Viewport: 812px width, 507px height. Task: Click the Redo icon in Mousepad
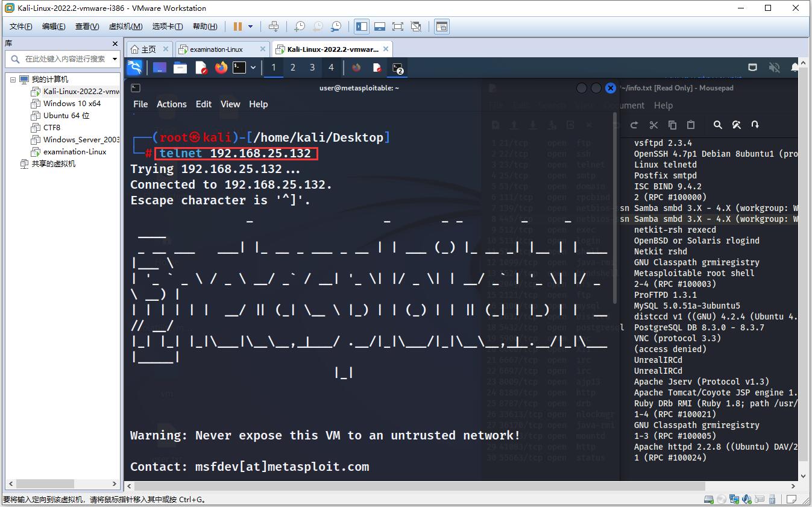(x=634, y=125)
